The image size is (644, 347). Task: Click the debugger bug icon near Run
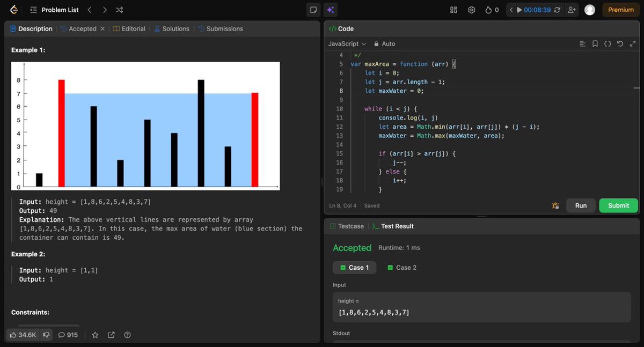[555, 205]
